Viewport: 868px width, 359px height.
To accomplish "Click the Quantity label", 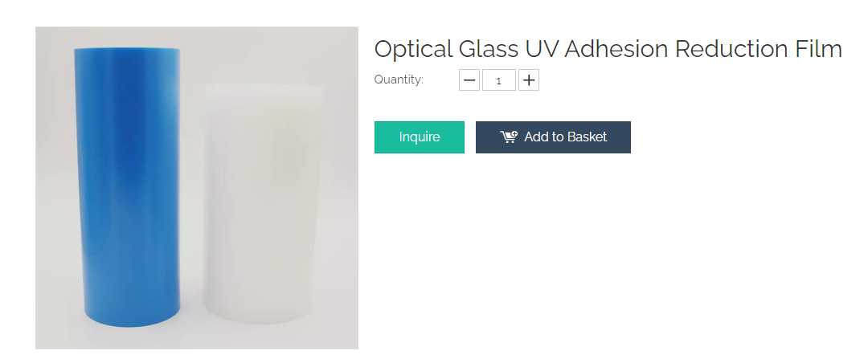I will coord(399,80).
